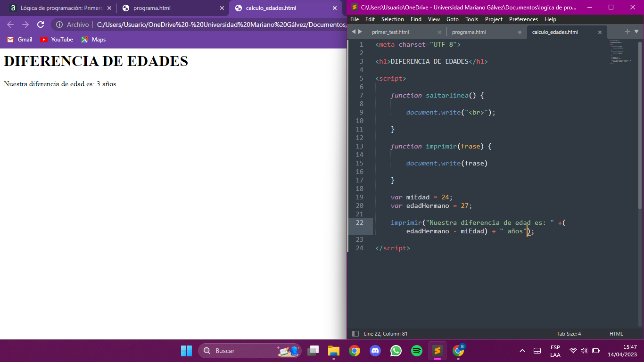
Task: Open Spotify from taskbar
Action: [417, 351]
